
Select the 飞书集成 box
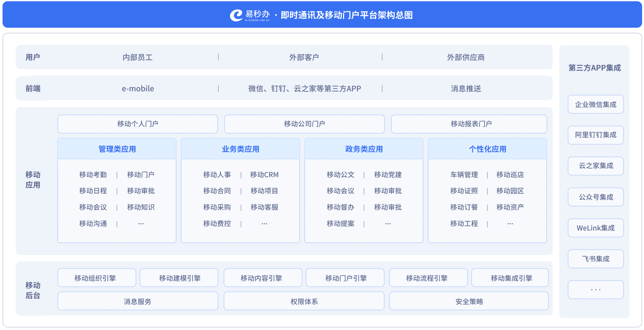[x=595, y=259]
